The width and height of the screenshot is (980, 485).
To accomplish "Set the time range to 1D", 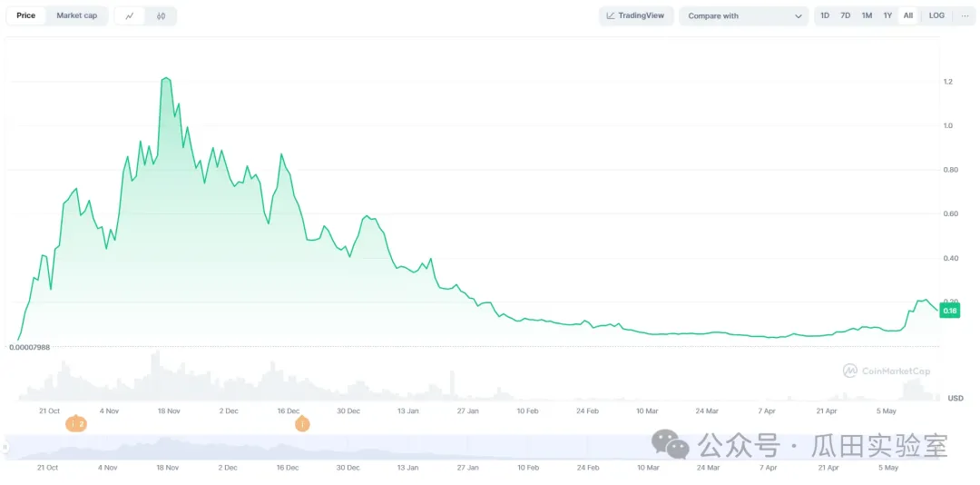I will tap(825, 15).
